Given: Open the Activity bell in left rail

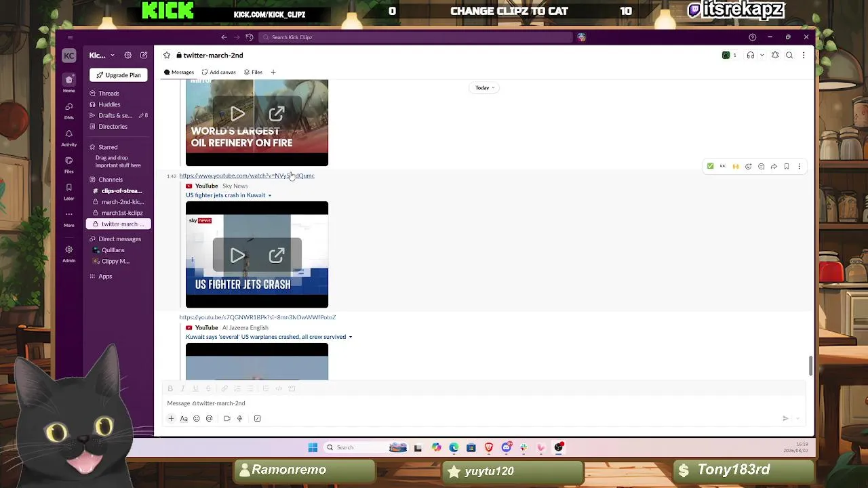Looking at the screenshot, I should point(69,138).
